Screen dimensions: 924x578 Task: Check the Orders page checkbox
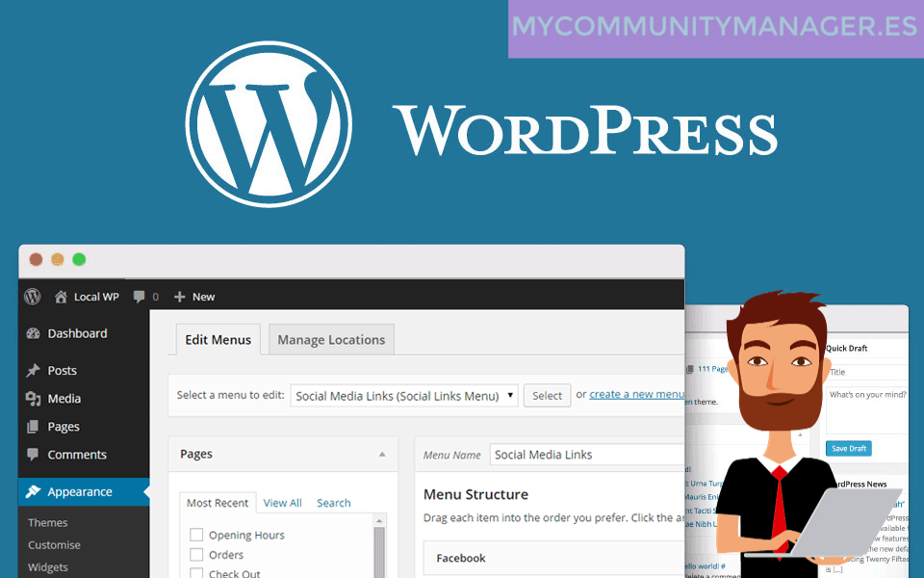point(196,555)
